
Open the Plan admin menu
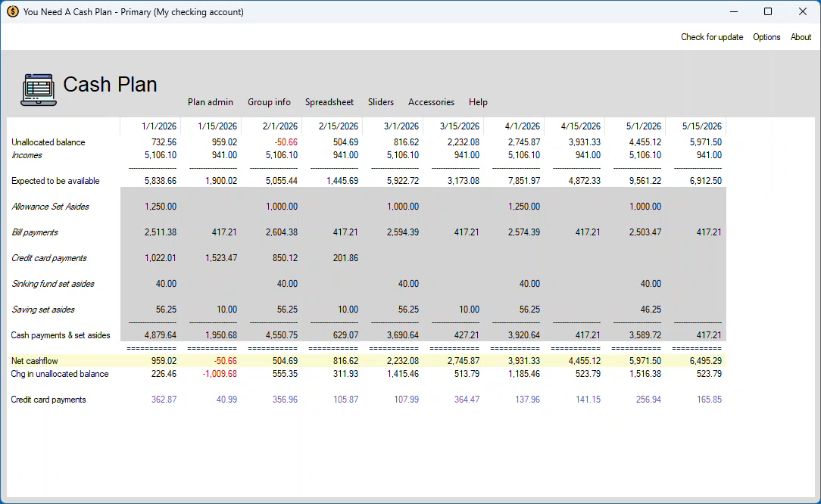(x=211, y=102)
